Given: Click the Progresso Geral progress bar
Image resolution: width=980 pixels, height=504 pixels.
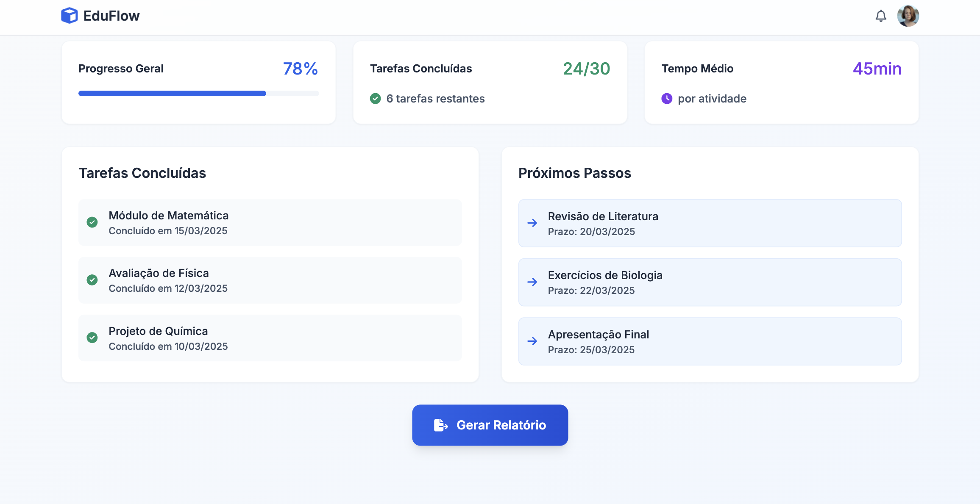Looking at the screenshot, I should point(198,93).
